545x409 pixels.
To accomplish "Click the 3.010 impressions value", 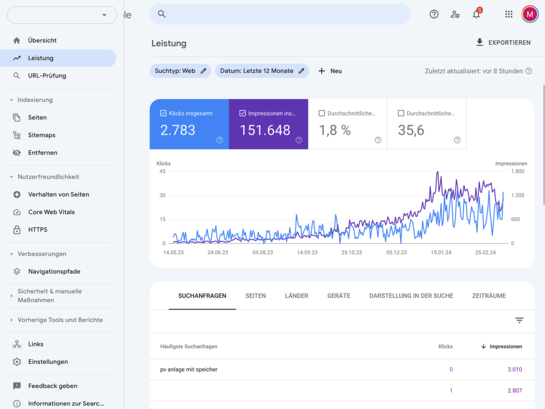I will [515, 369].
